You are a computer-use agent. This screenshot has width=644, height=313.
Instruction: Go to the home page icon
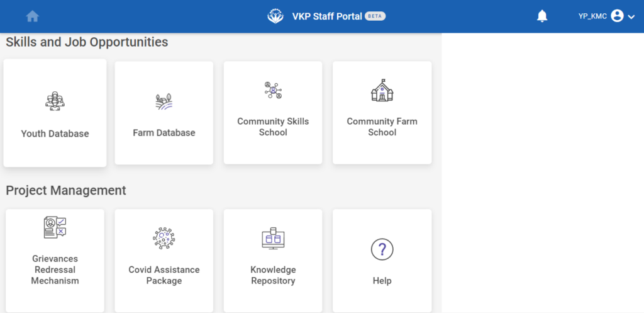click(x=33, y=16)
